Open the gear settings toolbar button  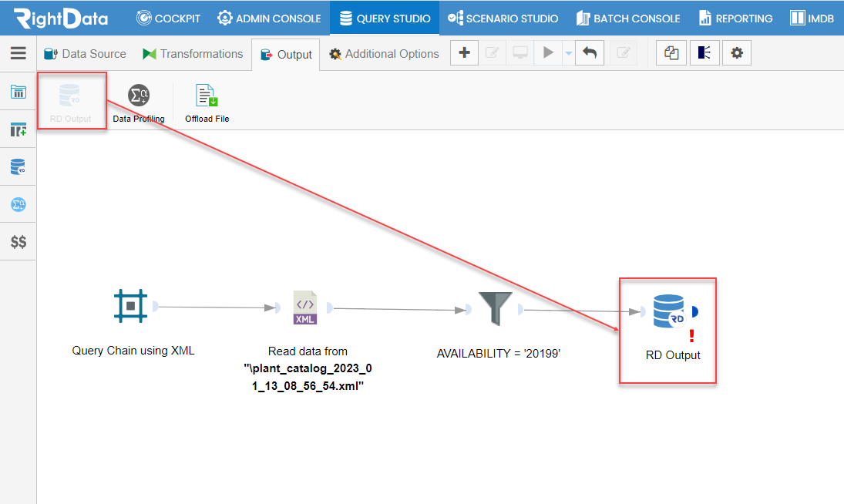[x=737, y=53]
